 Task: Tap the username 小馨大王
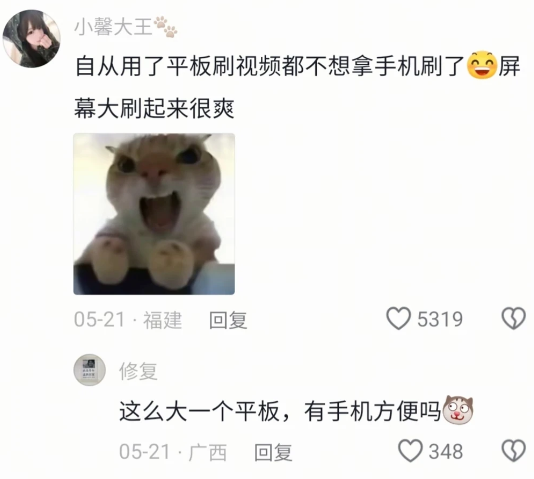tap(113, 27)
